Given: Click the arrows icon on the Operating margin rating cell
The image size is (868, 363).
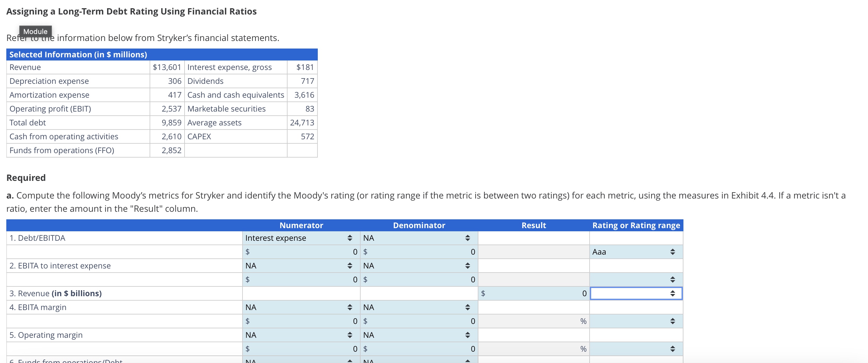Looking at the screenshot, I should 673,349.
